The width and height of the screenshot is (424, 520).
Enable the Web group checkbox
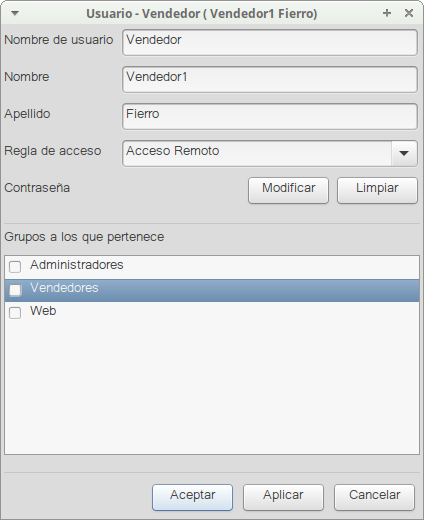pos(15,313)
